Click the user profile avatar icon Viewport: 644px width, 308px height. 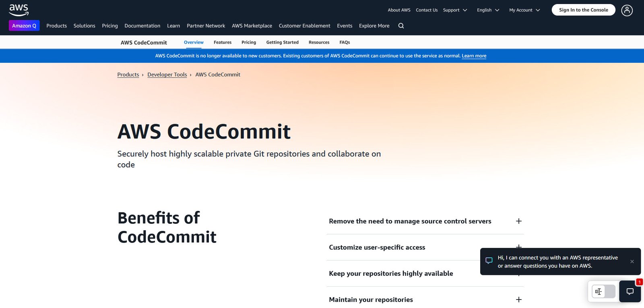coord(627,10)
